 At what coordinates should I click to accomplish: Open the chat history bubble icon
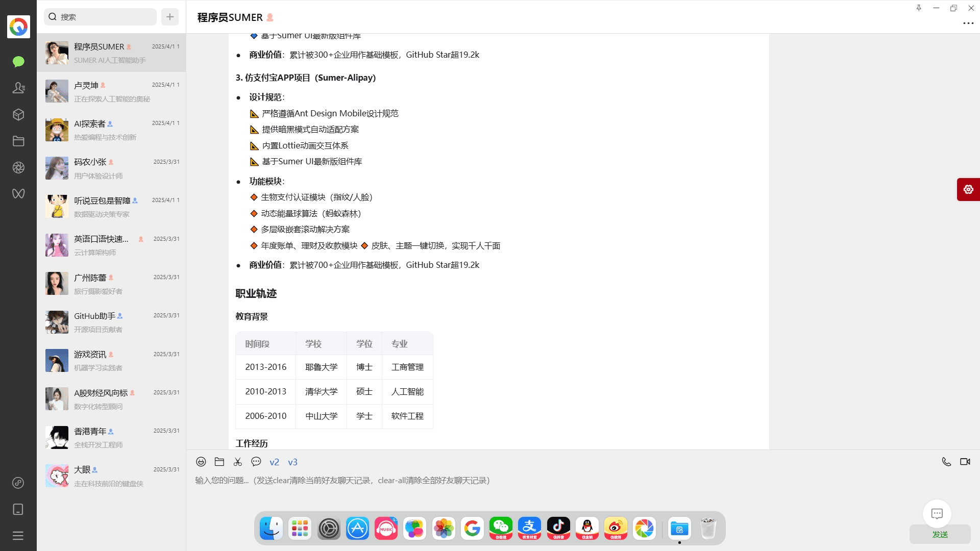click(256, 462)
